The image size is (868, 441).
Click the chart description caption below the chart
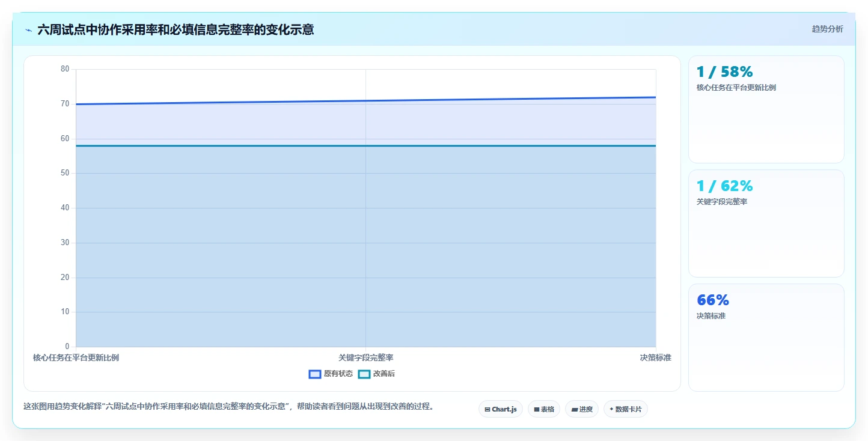coord(228,407)
